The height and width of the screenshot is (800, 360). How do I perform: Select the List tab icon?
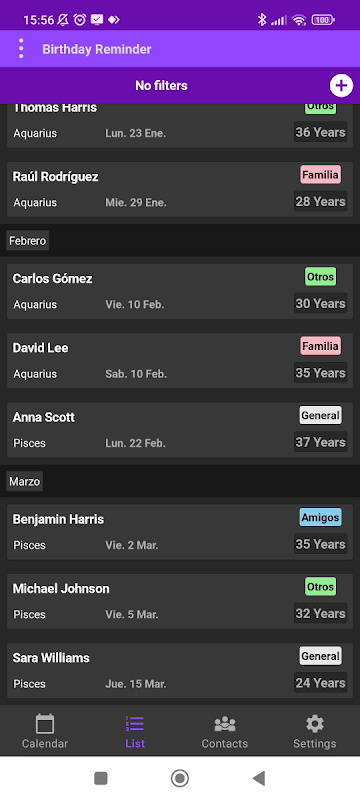click(135, 723)
